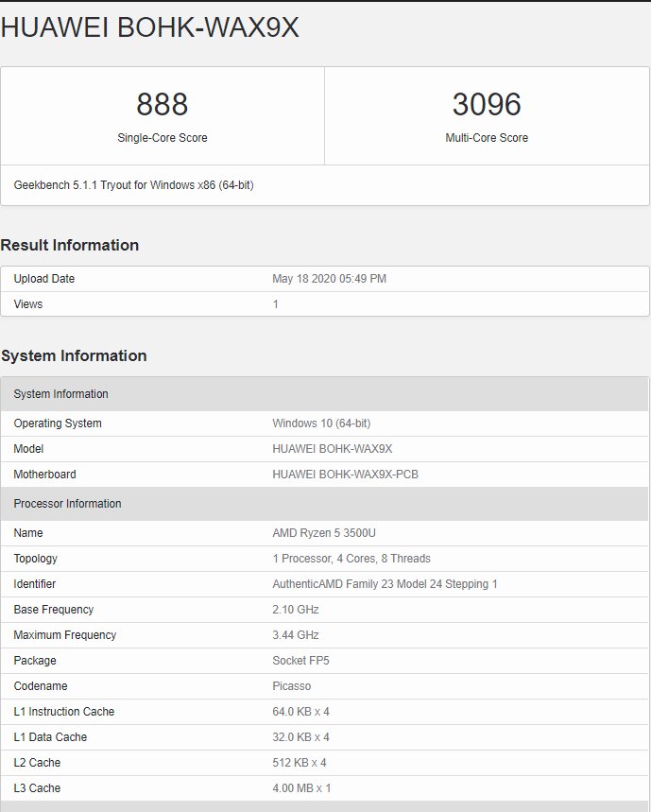Viewport: 651px width, 812px height.
Task: Select the 512 KB x 4 value
Action: tap(300, 763)
